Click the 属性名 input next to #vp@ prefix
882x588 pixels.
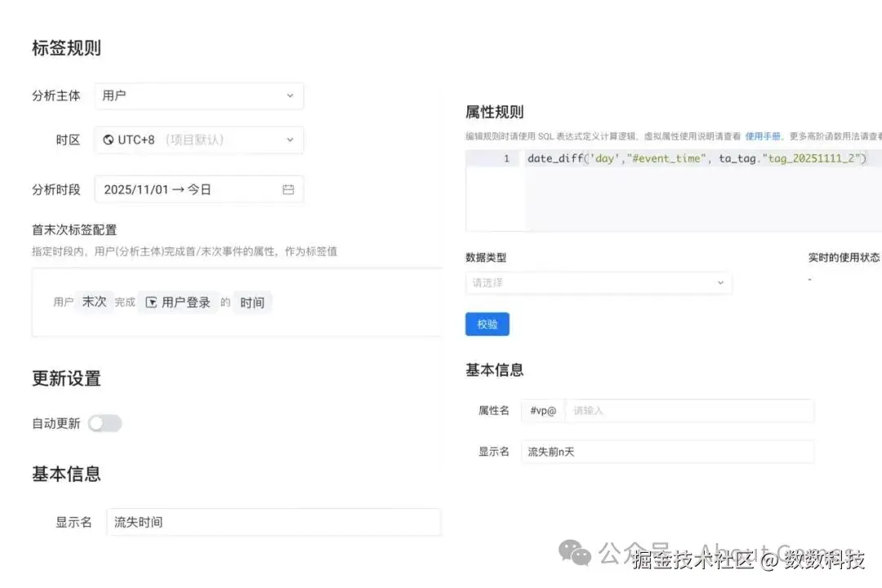pos(690,411)
